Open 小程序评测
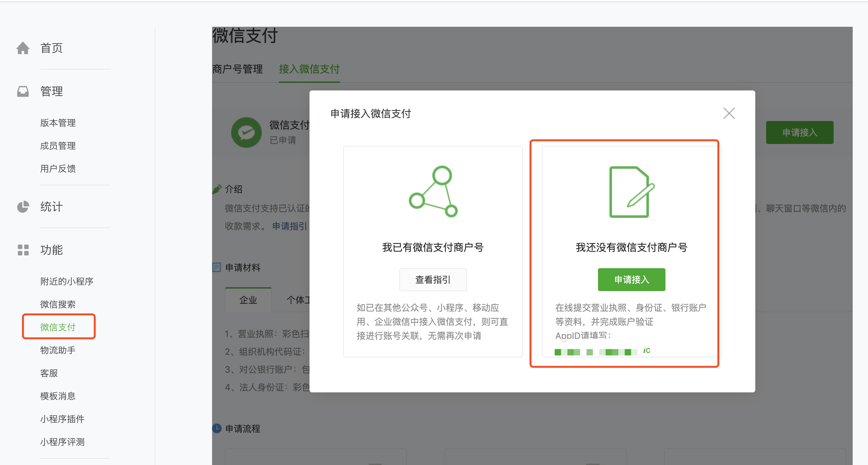 pos(62,442)
